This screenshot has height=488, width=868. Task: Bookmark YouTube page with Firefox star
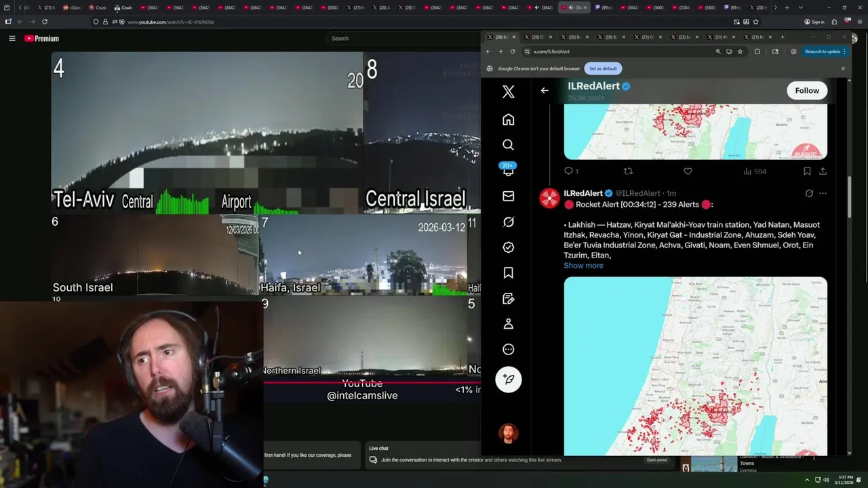tap(755, 22)
